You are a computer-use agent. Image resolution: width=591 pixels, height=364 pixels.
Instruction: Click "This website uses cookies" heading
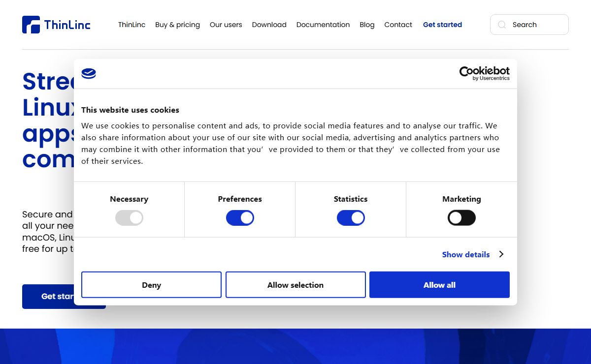tap(130, 110)
